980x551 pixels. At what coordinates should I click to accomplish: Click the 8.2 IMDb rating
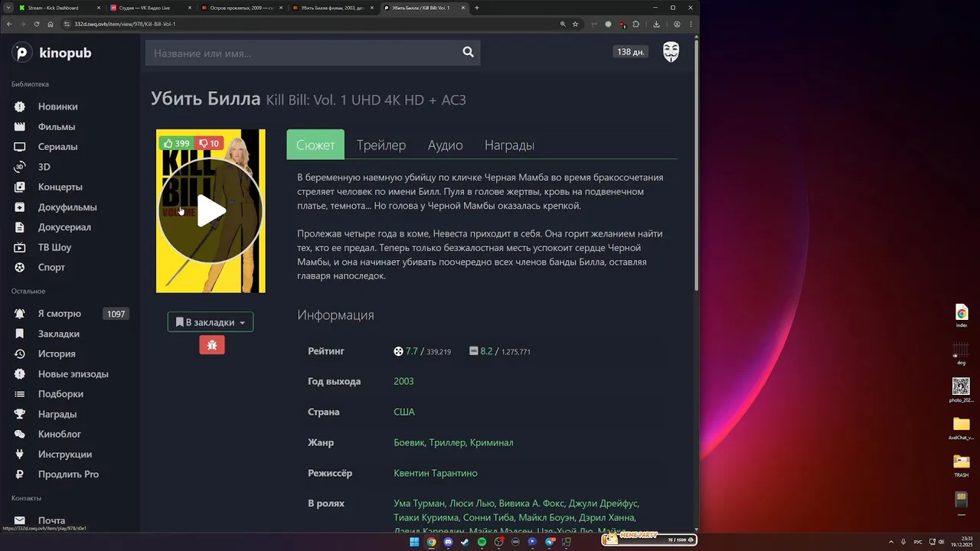tap(486, 351)
